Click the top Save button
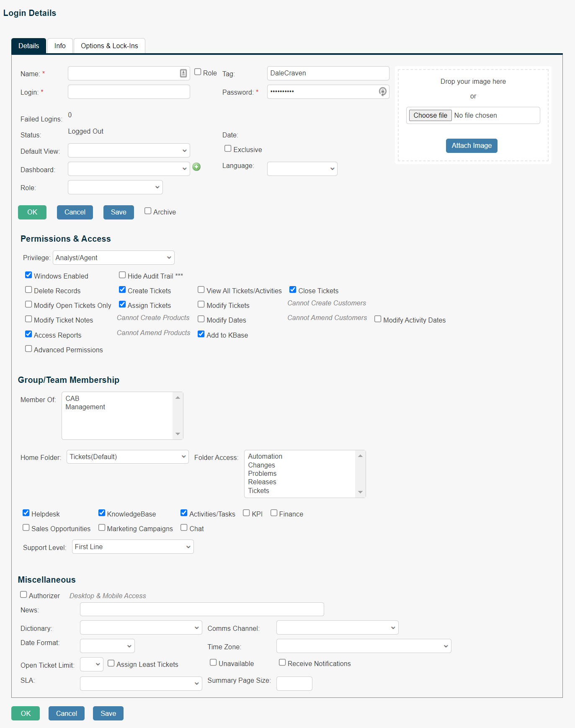 tap(119, 212)
